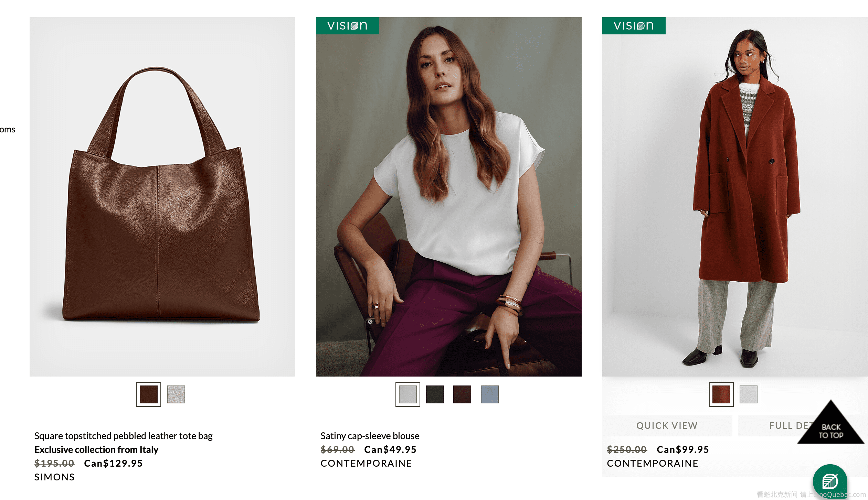Choose the light grey blouse swatch
The width and height of the screenshot is (868, 500).
[x=408, y=394]
